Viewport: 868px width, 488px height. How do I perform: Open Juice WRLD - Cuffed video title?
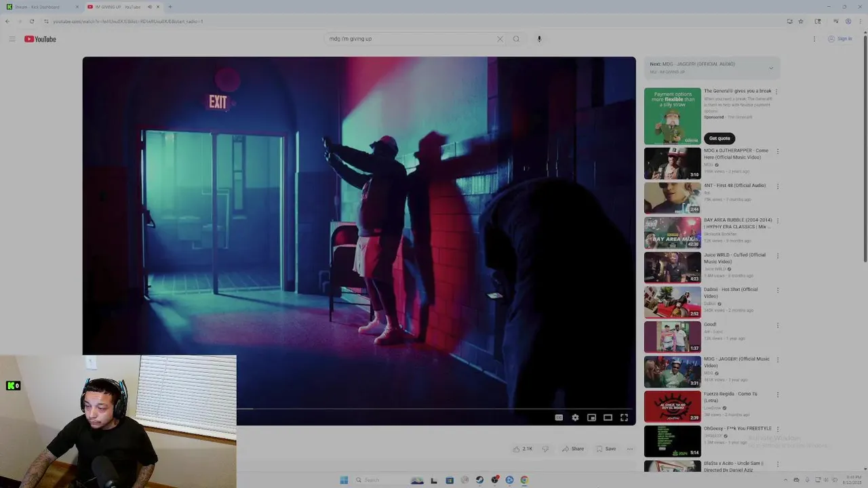coord(734,258)
